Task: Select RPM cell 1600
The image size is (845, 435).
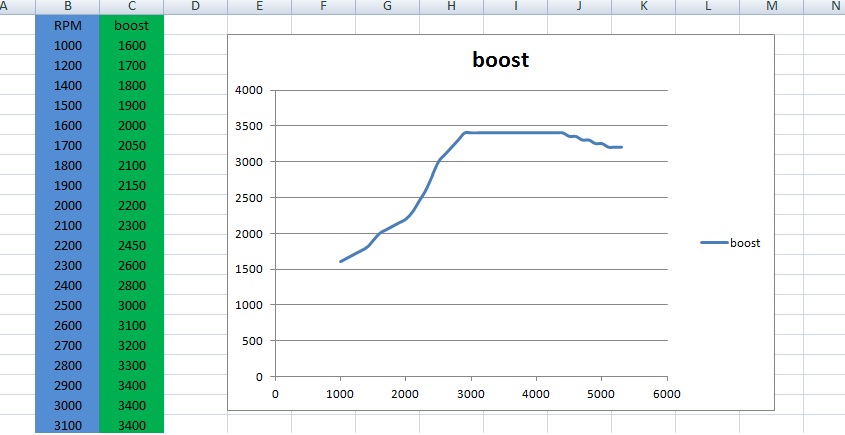Action: click(67, 125)
